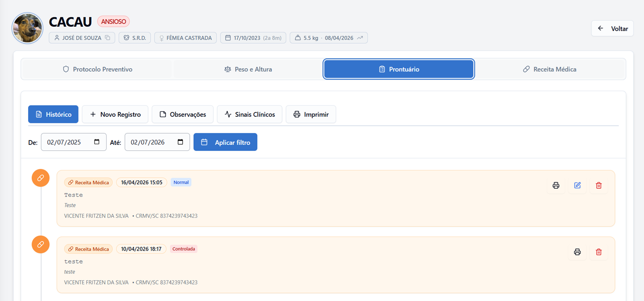The width and height of the screenshot is (644, 301).
Task: Click the 16/04/2026 15:05 timestamp
Action: (x=142, y=182)
